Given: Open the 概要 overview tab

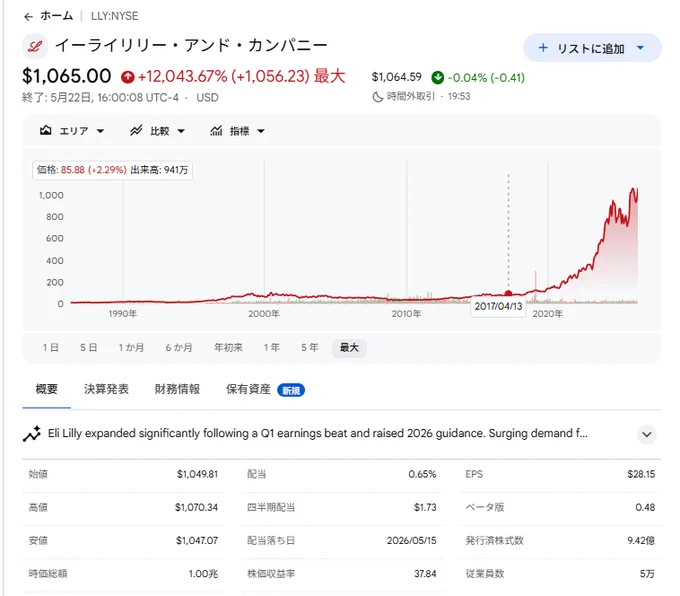Looking at the screenshot, I should pyautogui.click(x=46, y=389).
